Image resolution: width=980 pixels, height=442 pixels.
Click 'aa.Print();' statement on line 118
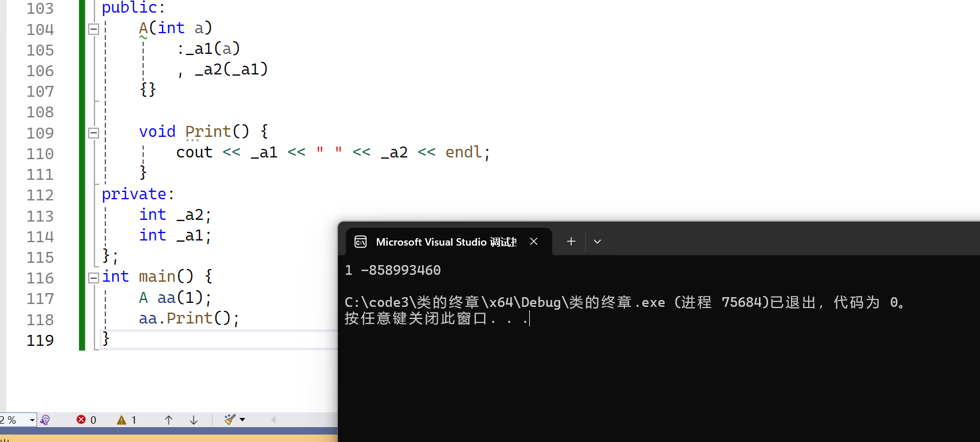189,318
